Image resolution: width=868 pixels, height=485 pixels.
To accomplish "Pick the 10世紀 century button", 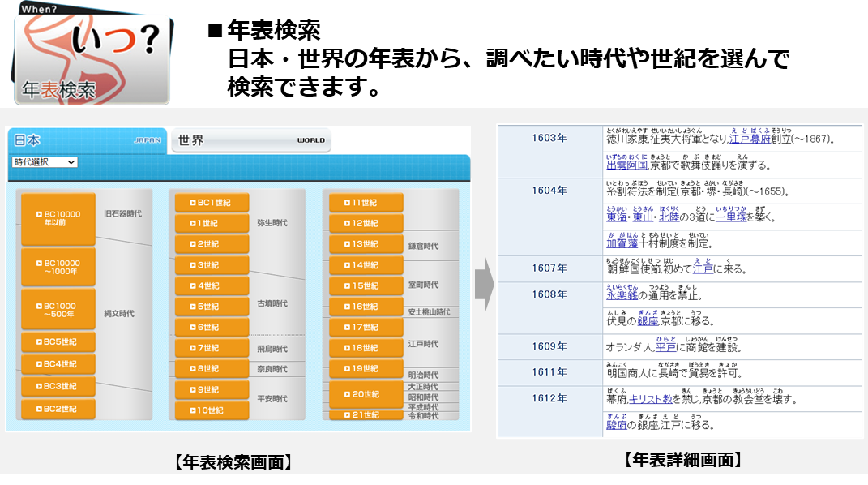I will pyautogui.click(x=212, y=410).
